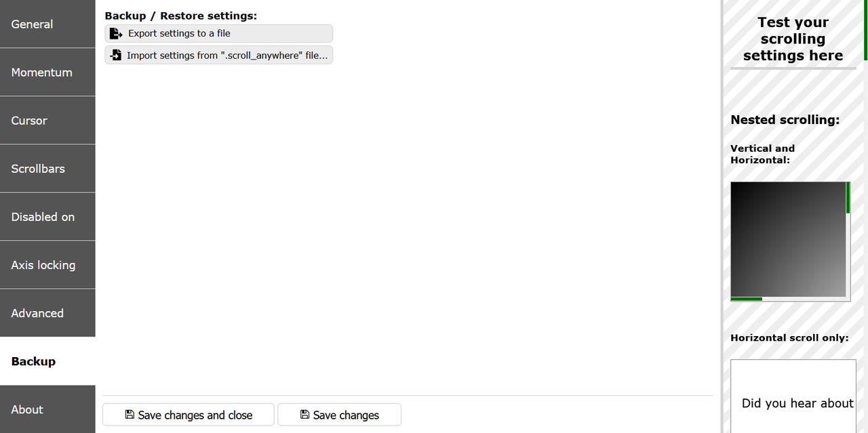868x433 pixels.
Task: Go to the Disabled on tab
Action: coord(47,216)
